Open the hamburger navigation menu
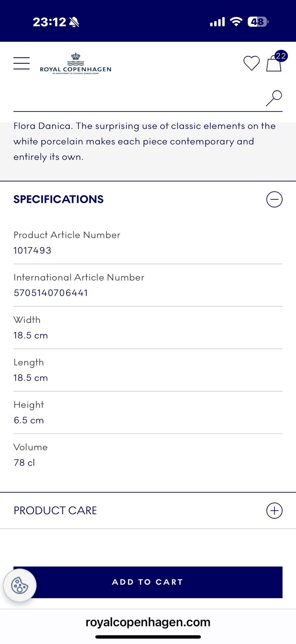The height and width of the screenshot is (644, 296). click(22, 63)
